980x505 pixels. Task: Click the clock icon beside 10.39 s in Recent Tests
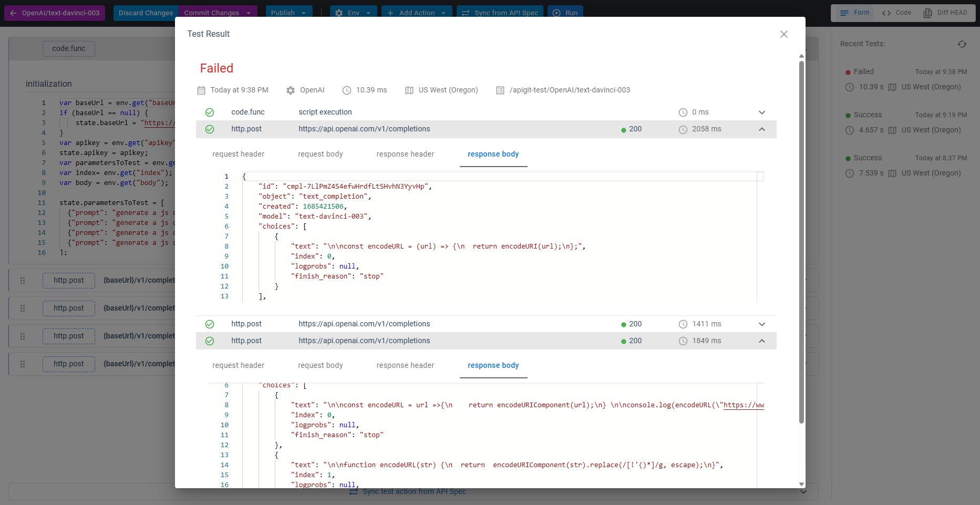tap(850, 87)
